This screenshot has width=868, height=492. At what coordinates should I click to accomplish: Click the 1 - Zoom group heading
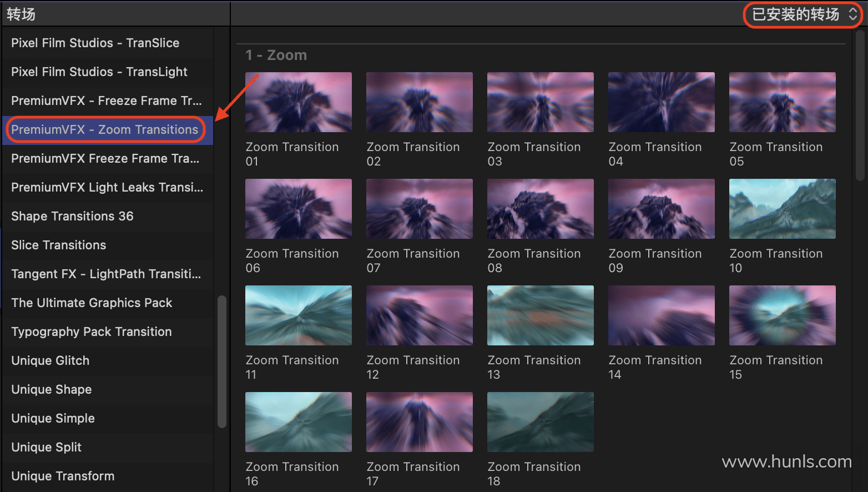[276, 55]
